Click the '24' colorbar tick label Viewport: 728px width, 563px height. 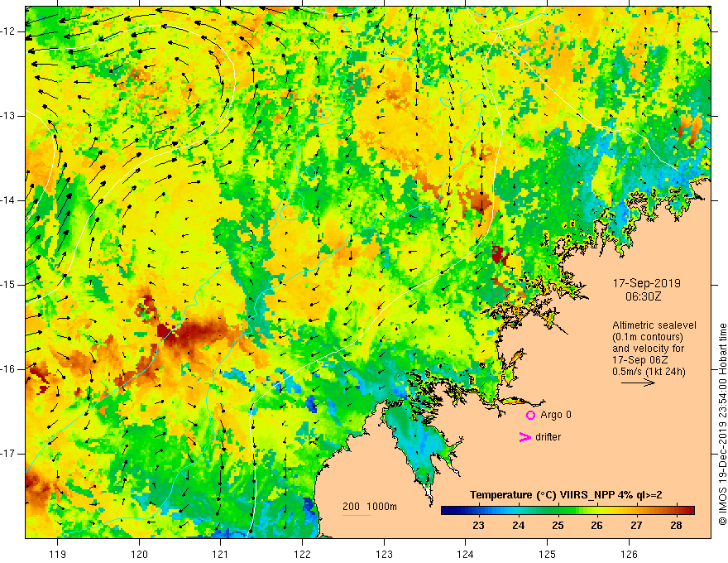point(518,526)
